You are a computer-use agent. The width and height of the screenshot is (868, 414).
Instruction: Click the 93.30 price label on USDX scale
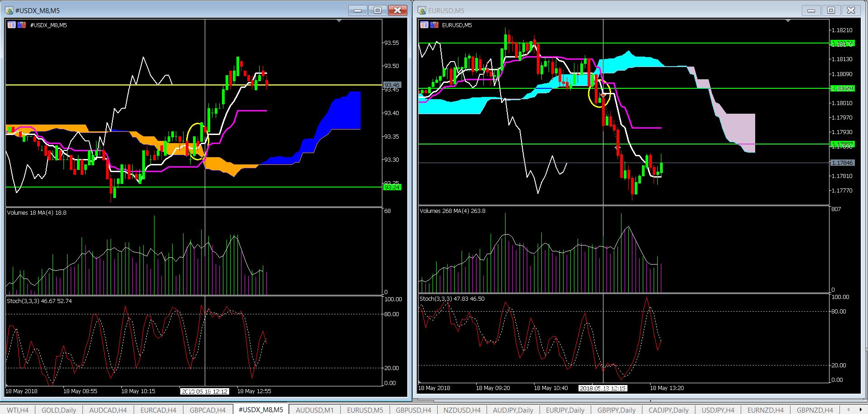pyautogui.click(x=391, y=160)
